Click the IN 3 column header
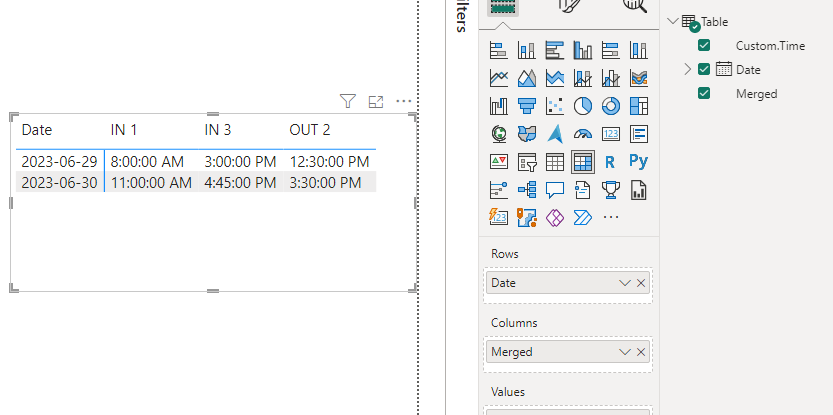Screen dimensions: 833x415 [x=218, y=130]
